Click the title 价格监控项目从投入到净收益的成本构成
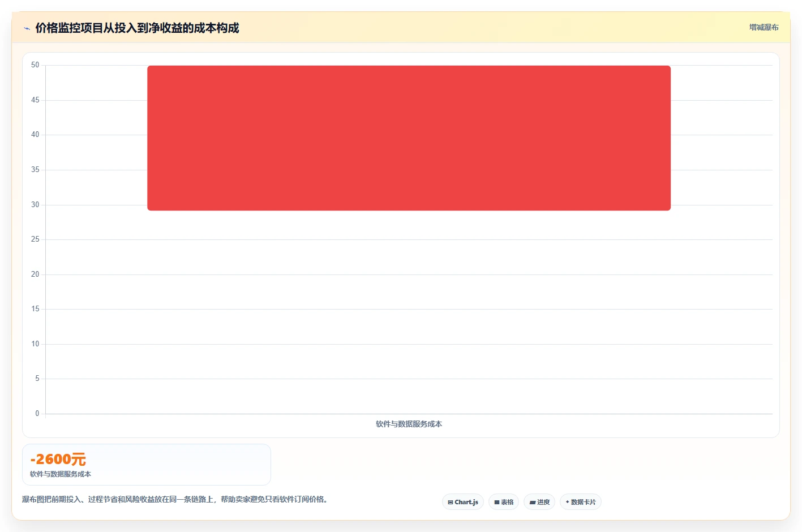The image size is (802, 532). (x=137, y=28)
